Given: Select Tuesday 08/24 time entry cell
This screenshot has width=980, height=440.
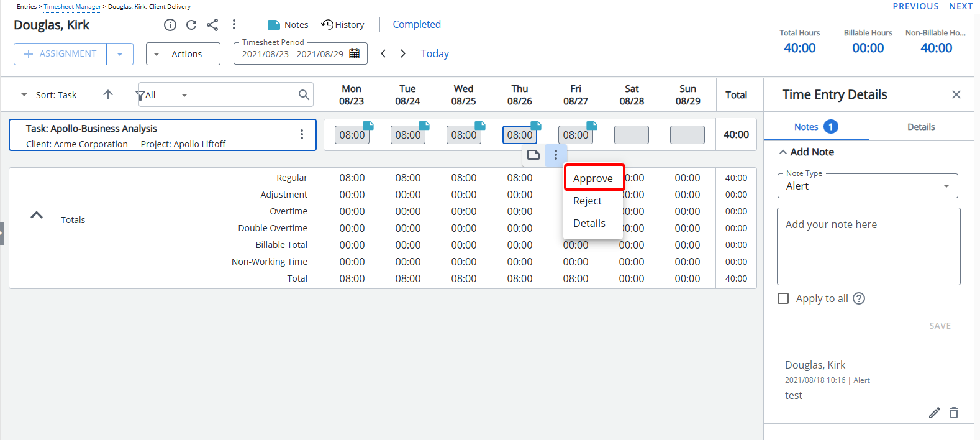Looking at the screenshot, I should point(408,135).
